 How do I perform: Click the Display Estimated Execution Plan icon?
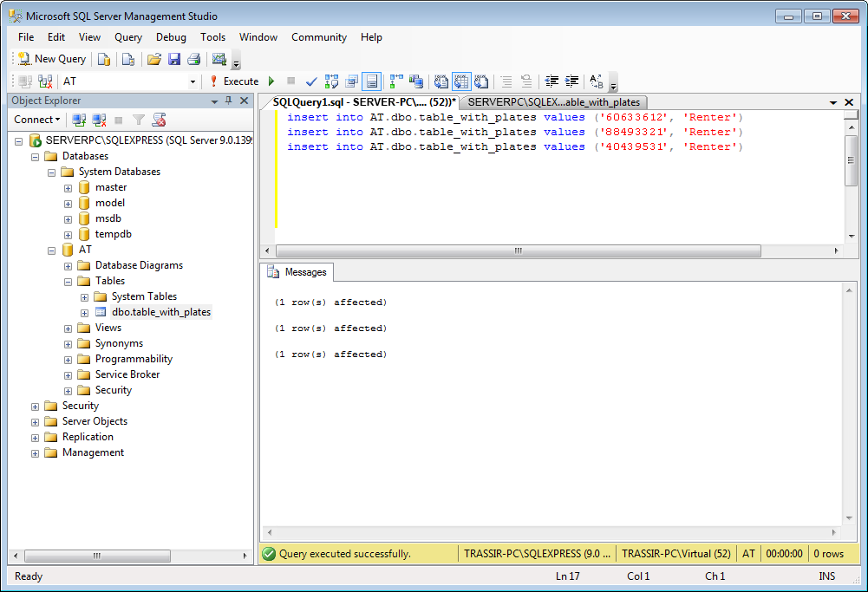pyautogui.click(x=331, y=81)
